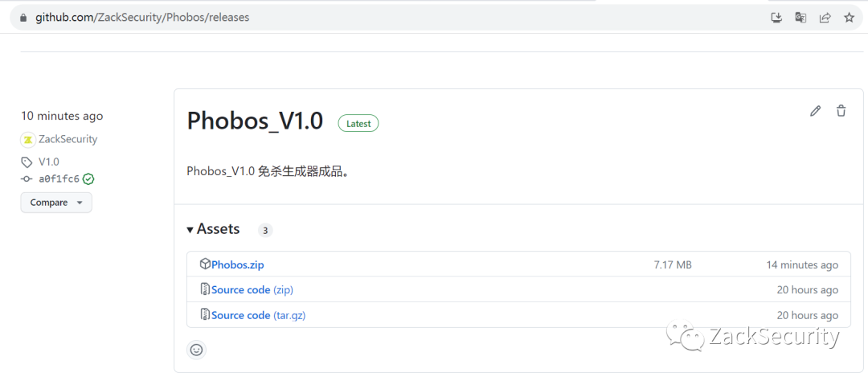Click the share page icon
This screenshot has width=868, height=377.
[825, 18]
